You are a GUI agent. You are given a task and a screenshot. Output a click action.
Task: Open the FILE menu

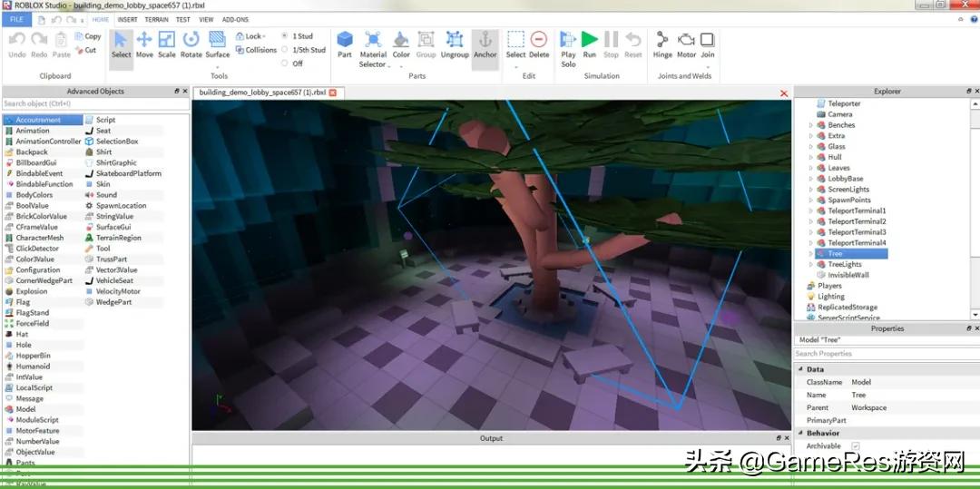[16, 19]
